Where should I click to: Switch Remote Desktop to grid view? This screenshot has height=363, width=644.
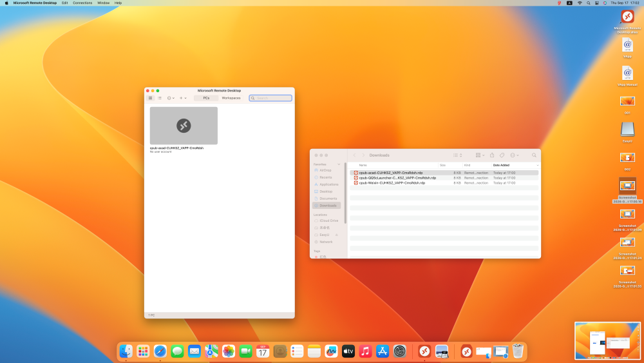(x=150, y=98)
